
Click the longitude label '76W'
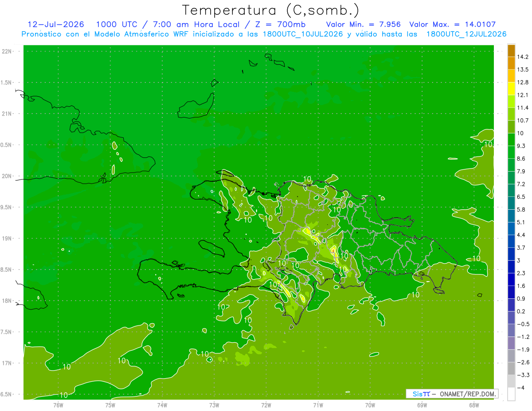pos(59,405)
